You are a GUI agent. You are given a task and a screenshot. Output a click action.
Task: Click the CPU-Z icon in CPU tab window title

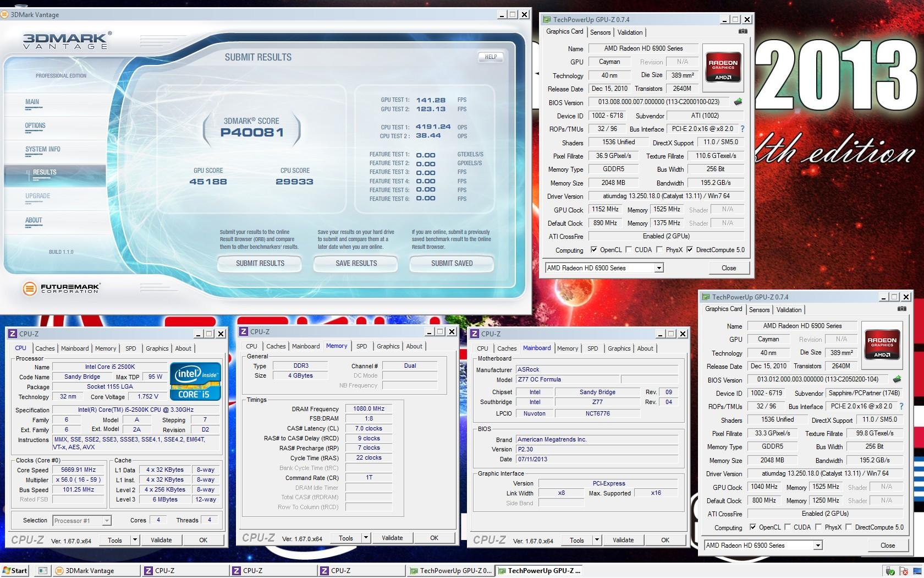tap(13, 334)
